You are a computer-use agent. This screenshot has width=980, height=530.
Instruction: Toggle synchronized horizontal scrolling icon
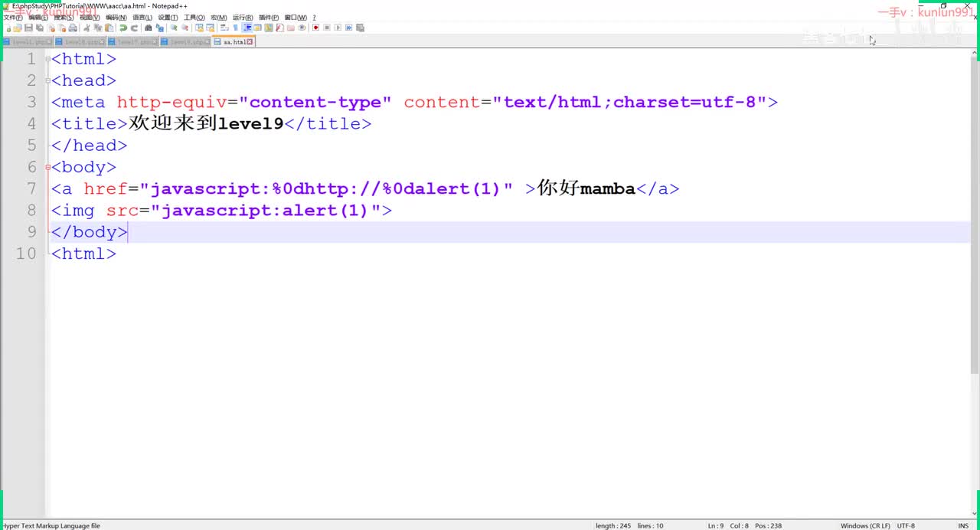(211, 28)
